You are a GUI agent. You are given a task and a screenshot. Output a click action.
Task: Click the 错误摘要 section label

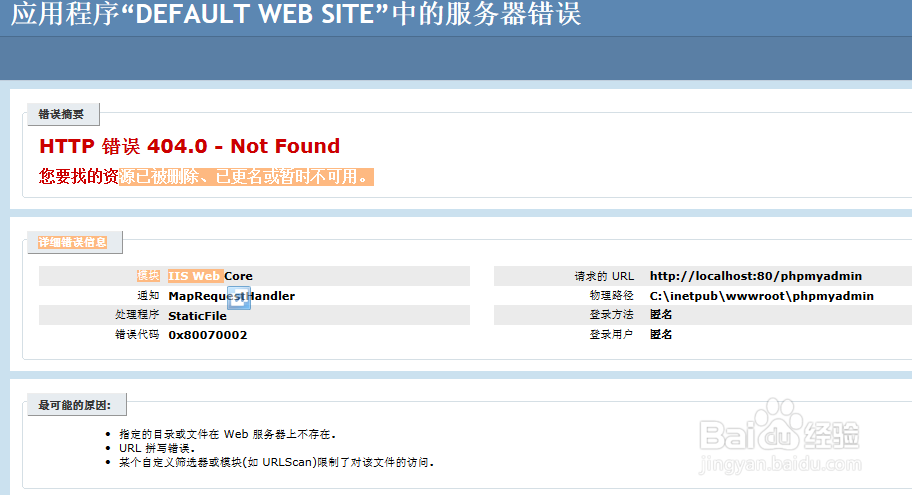point(61,114)
